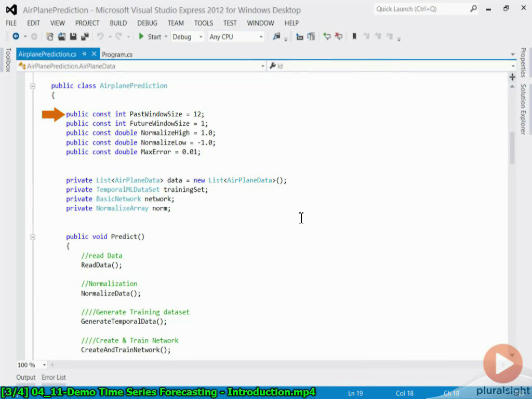
Task: Click the Clear Bookmarks icon
Action: 390,36
